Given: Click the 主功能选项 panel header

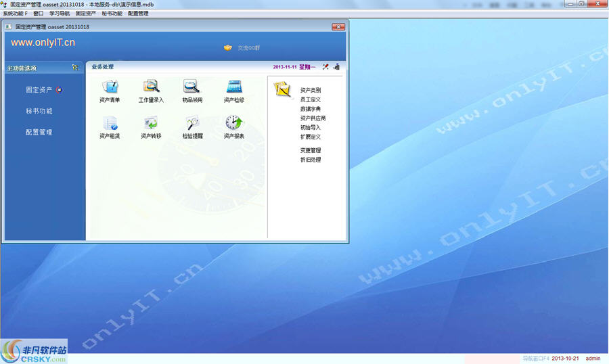Looking at the screenshot, I should 22,68.
